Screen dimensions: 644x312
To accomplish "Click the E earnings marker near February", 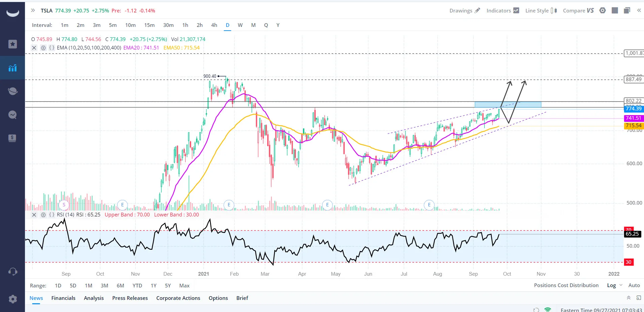I will click(x=229, y=205).
